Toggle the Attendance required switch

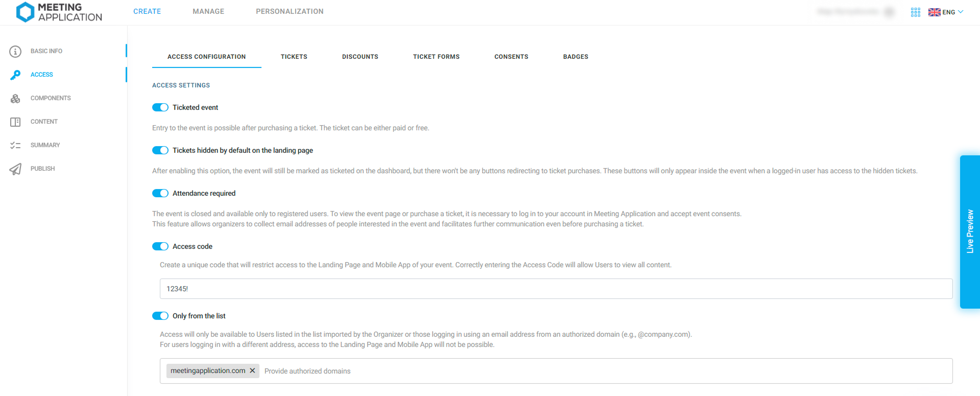tap(160, 193)
